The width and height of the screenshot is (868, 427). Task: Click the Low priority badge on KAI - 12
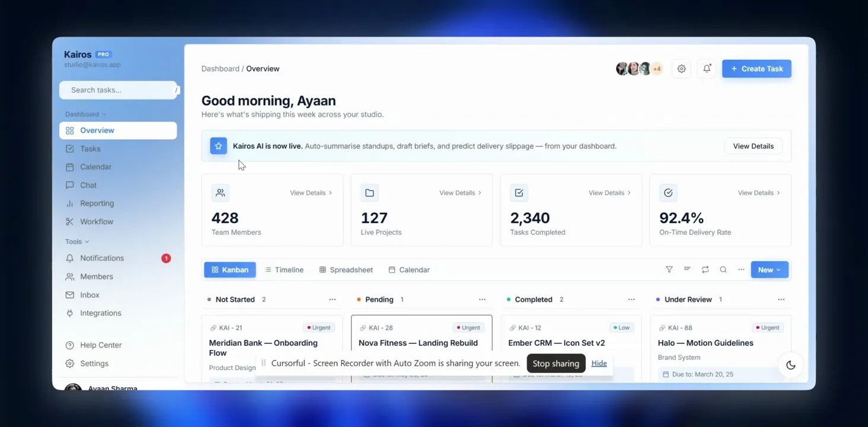(622, 328)
